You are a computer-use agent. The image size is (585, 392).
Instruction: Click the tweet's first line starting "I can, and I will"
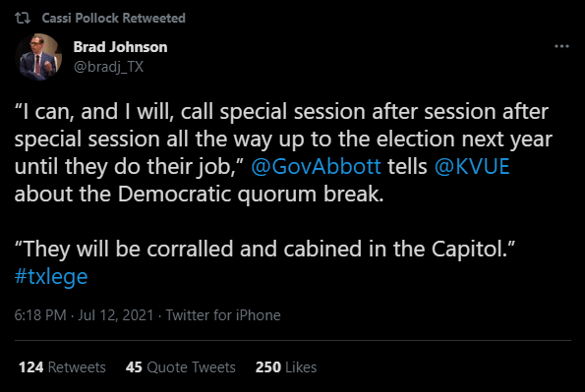(x=281, y=112)
